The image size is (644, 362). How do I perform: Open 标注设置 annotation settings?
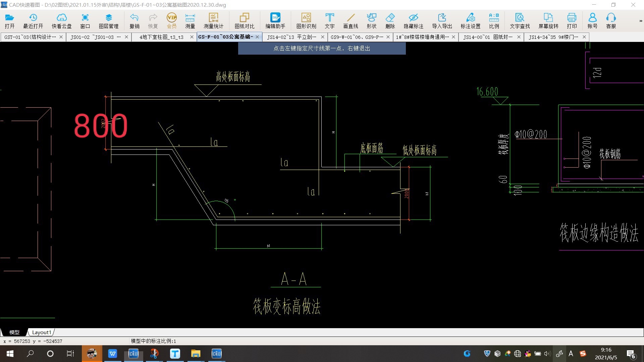470,21
